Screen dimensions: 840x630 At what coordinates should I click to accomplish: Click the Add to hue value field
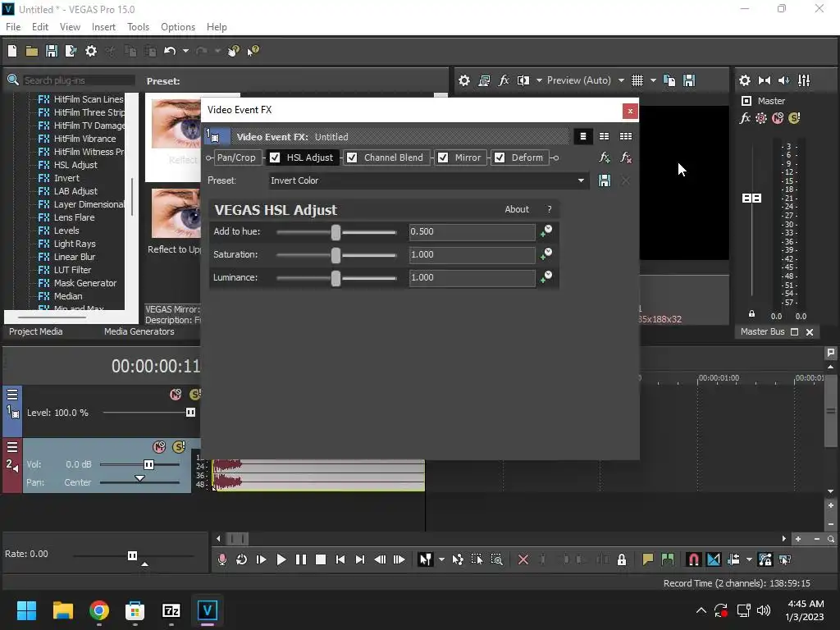pos(472,232)
